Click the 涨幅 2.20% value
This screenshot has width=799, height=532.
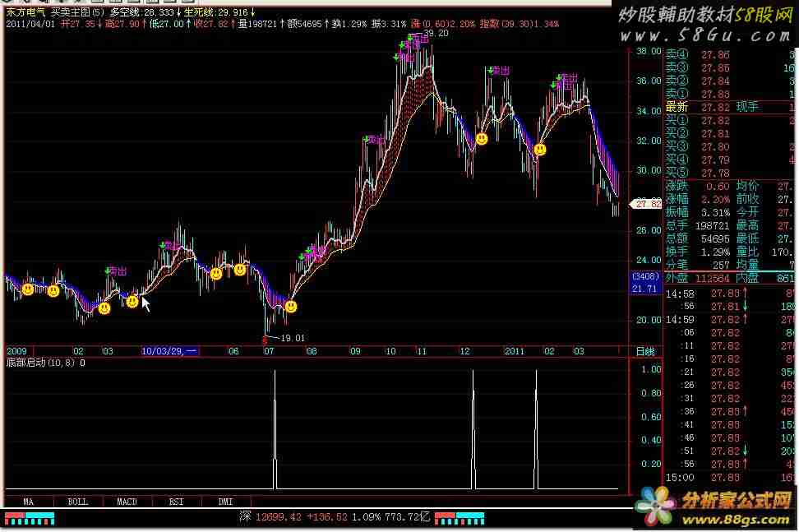tap(716, 200)
